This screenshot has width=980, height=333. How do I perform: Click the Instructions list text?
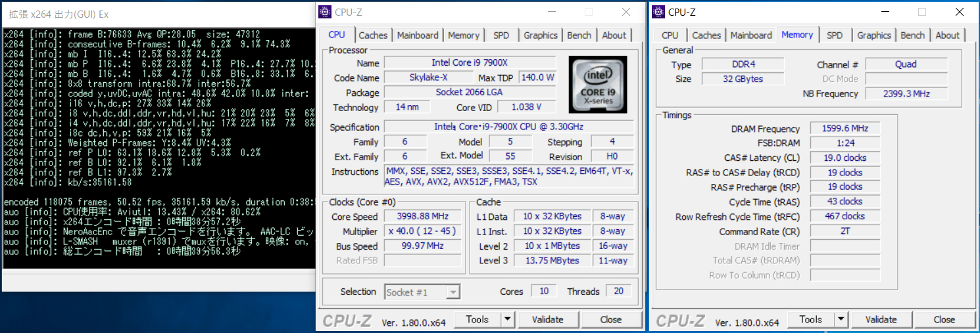[509, 177]
